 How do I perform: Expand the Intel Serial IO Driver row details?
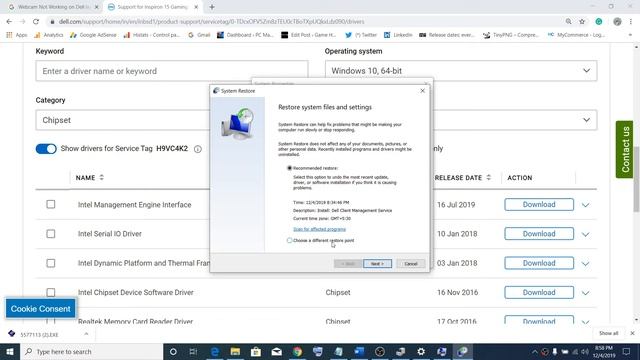pyautogui.click(x=586, y=234)
